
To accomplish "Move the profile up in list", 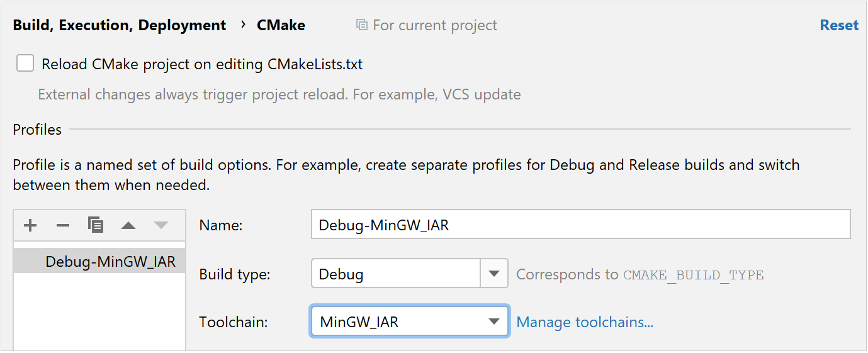I will point(128,225).
